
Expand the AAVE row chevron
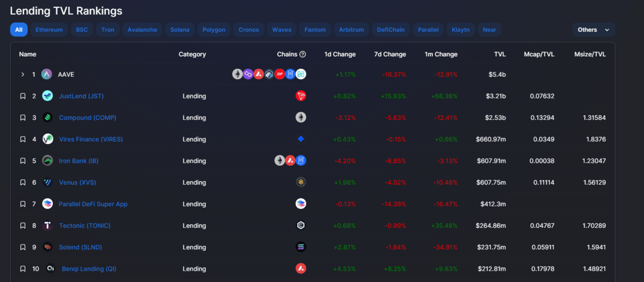23,74
